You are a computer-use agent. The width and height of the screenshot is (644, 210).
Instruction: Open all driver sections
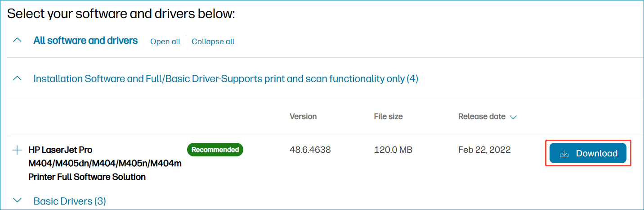click(165, 41)
